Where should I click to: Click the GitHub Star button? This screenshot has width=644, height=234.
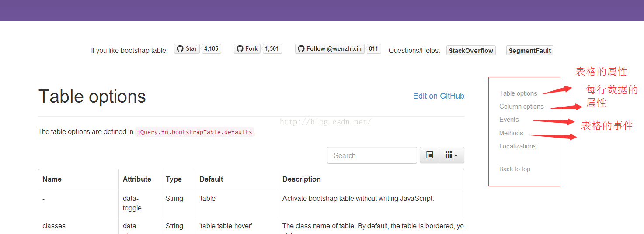pyautogui.click(x=187, y=49)
